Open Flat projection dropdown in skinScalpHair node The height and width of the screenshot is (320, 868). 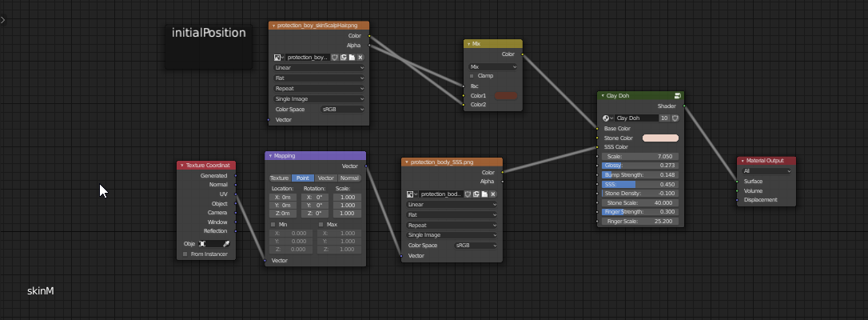[x=319, y=78]
